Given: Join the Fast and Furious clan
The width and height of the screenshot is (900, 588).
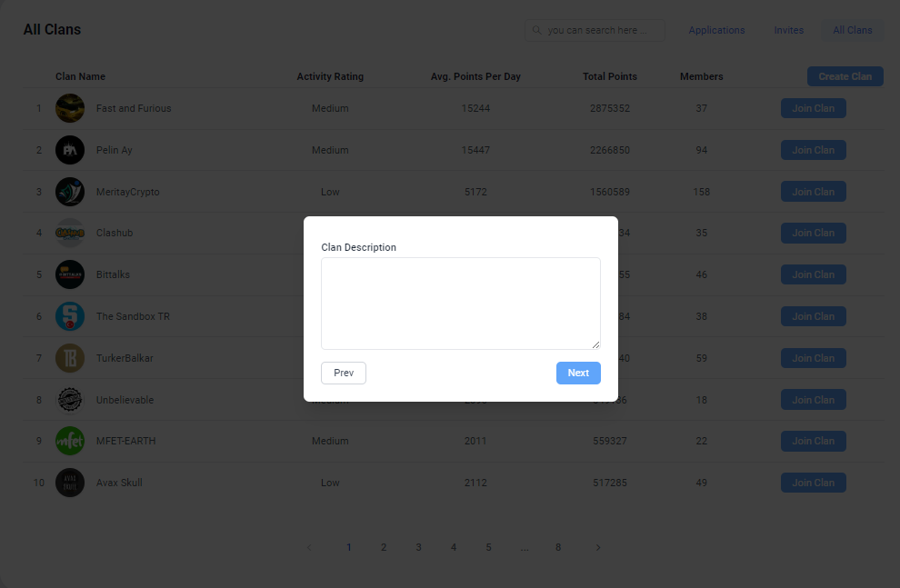Looking at the screenshot, I should click(x=814, y=108).
